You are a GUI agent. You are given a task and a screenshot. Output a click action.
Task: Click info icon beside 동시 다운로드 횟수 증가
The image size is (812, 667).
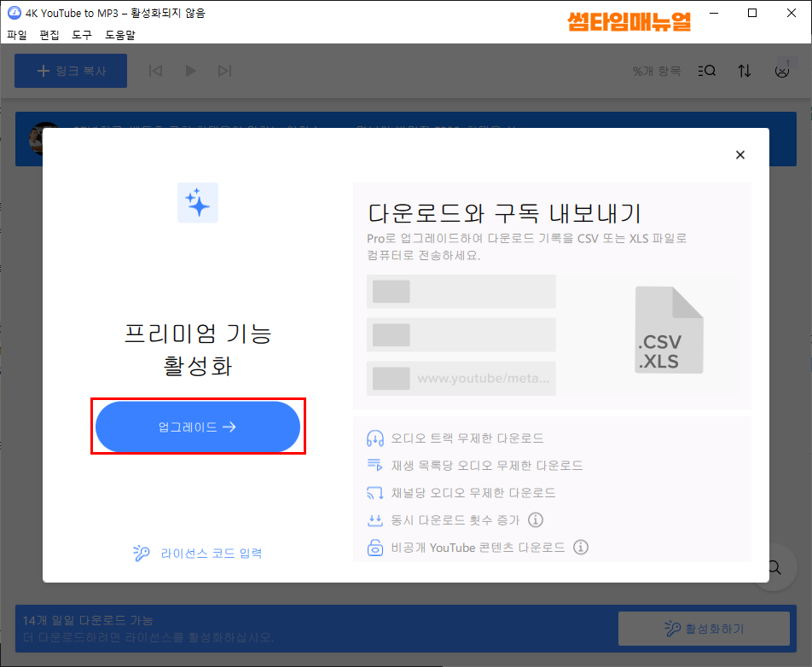(536, 519)
